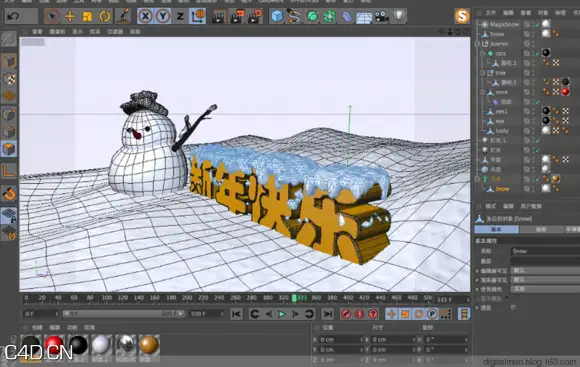Image resolution: width=580 pixels, height=367 pixels.
Task: Select the gold material swatch
Action: click(149, 344)
